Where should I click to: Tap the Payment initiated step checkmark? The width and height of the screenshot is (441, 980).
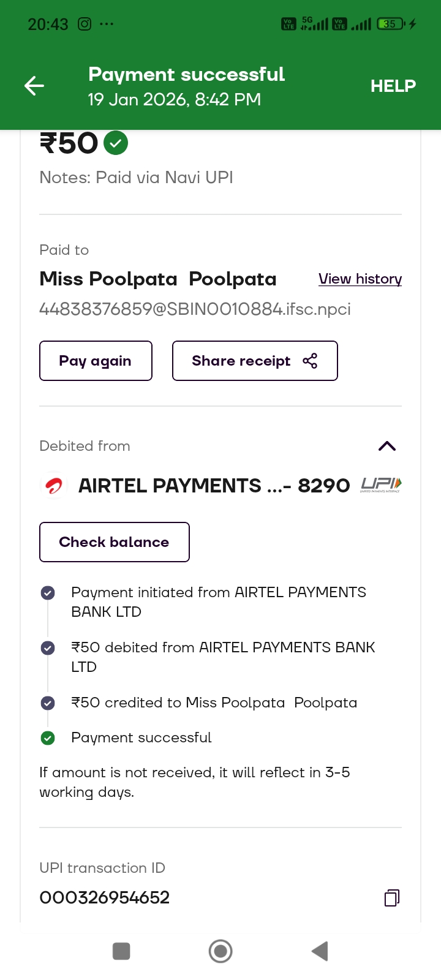click(48, 593)
